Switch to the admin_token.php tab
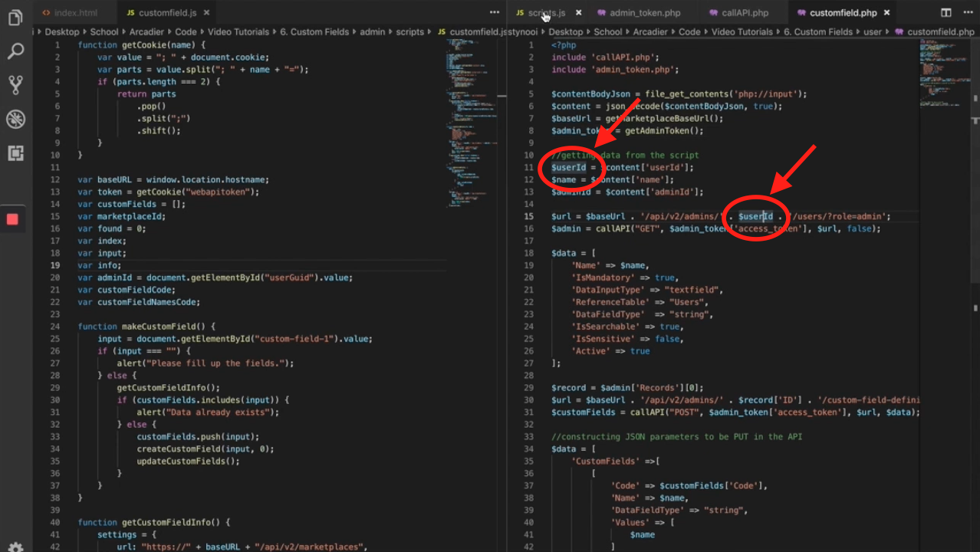 [x=644, y=13]
